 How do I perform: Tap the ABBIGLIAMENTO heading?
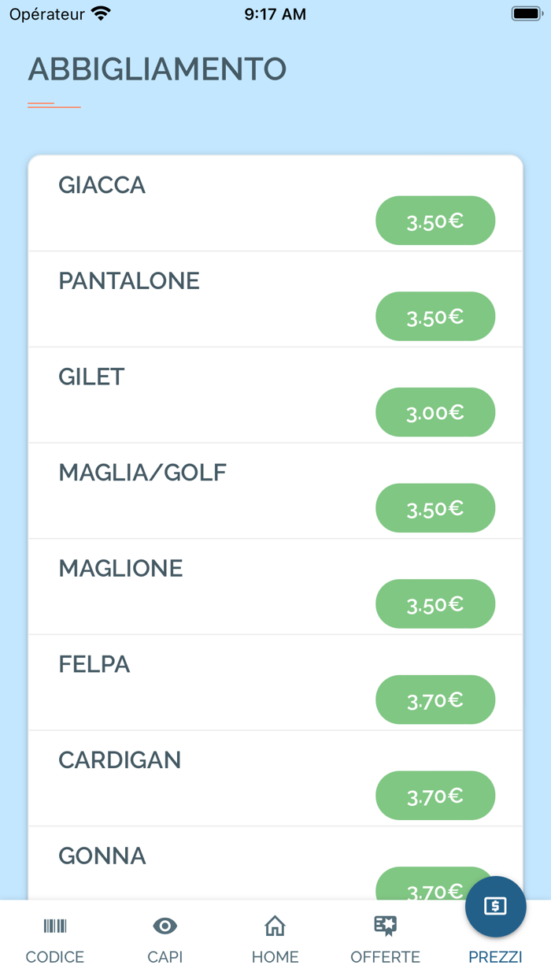point(157,69)
